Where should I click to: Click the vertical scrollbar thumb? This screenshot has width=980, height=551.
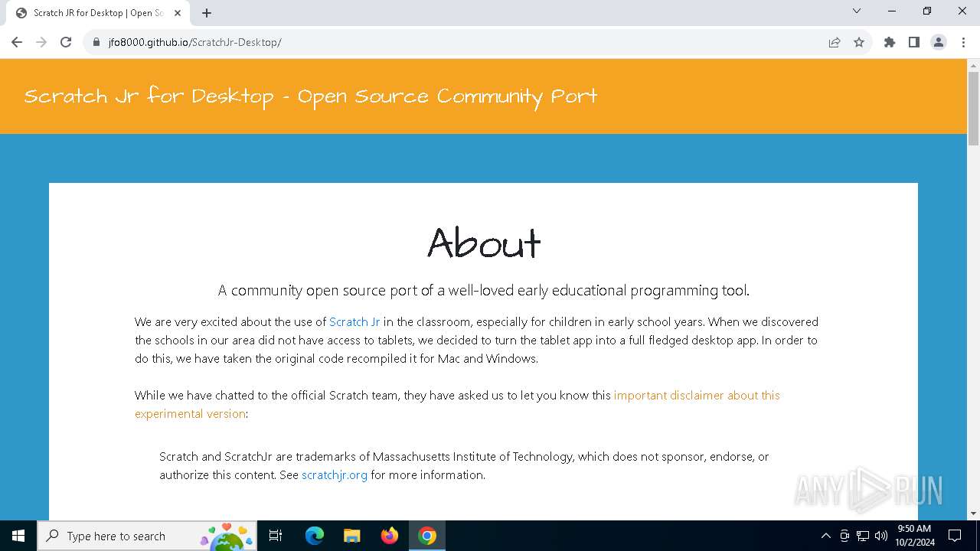click(x=973, y=108)
